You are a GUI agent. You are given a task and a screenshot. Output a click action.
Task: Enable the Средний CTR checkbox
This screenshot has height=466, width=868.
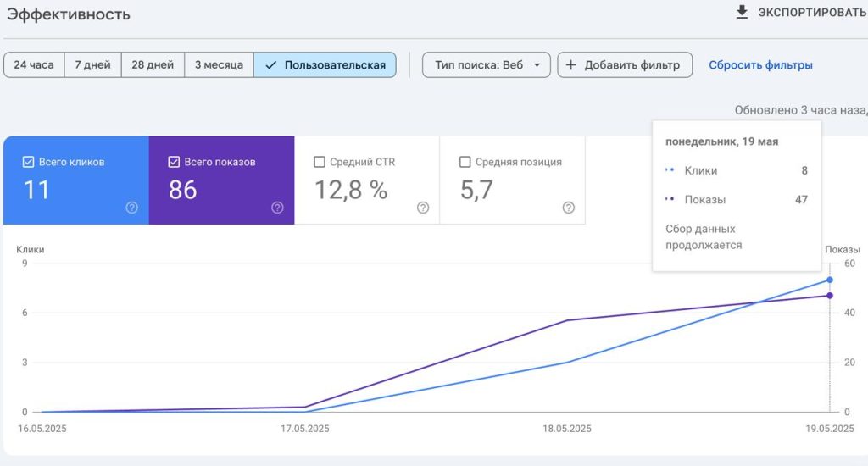click(320, 162)
